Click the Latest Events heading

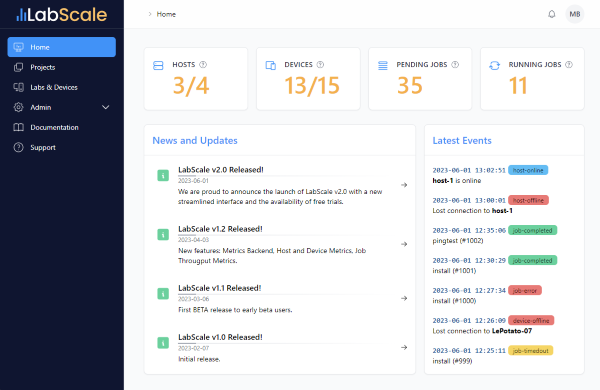[462, 140]
